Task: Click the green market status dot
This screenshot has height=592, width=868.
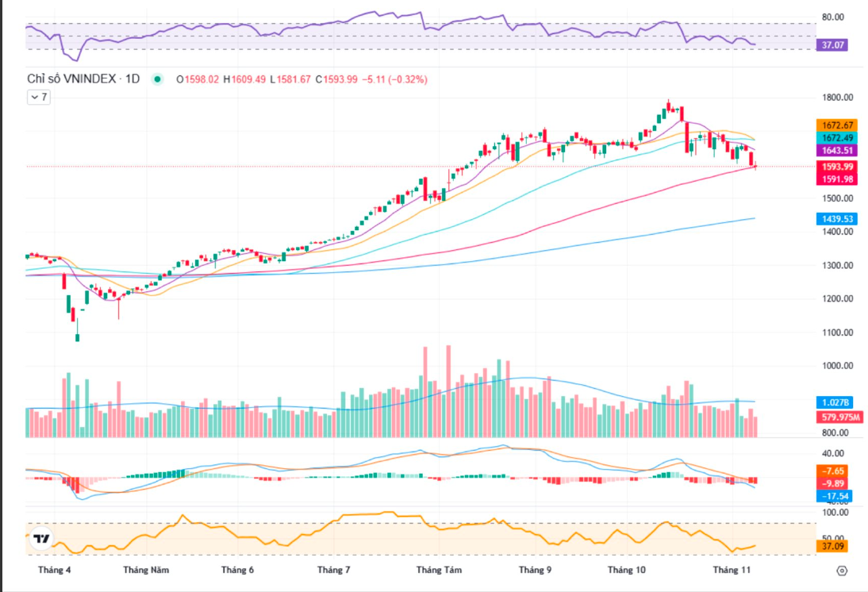Action: coord(158,79)
